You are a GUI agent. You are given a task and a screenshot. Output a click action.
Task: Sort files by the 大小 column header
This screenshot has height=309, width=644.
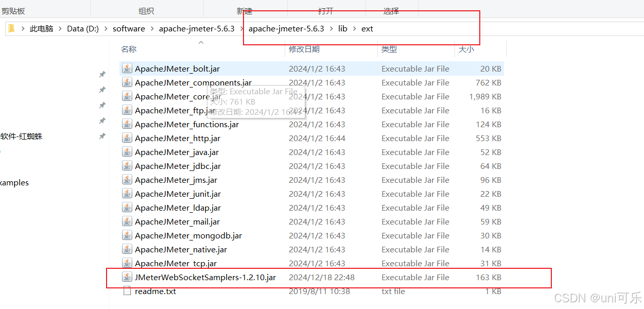click(x=466, y=49)
